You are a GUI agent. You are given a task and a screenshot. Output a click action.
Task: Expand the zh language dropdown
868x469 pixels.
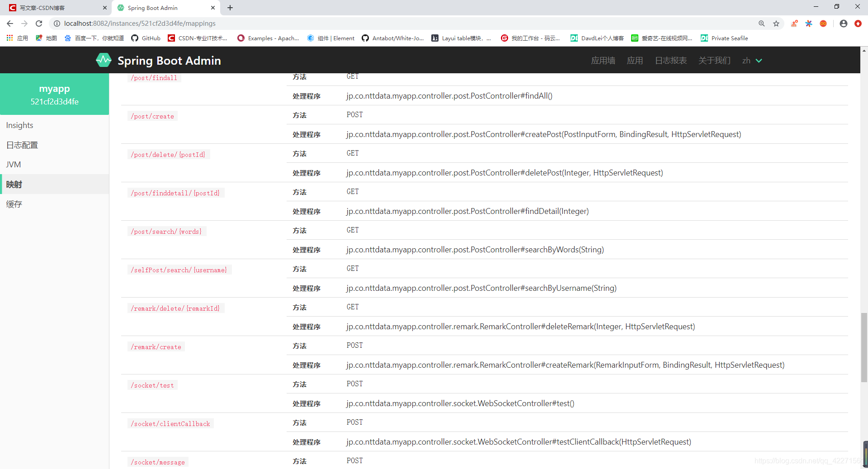(x=752, y=60)
